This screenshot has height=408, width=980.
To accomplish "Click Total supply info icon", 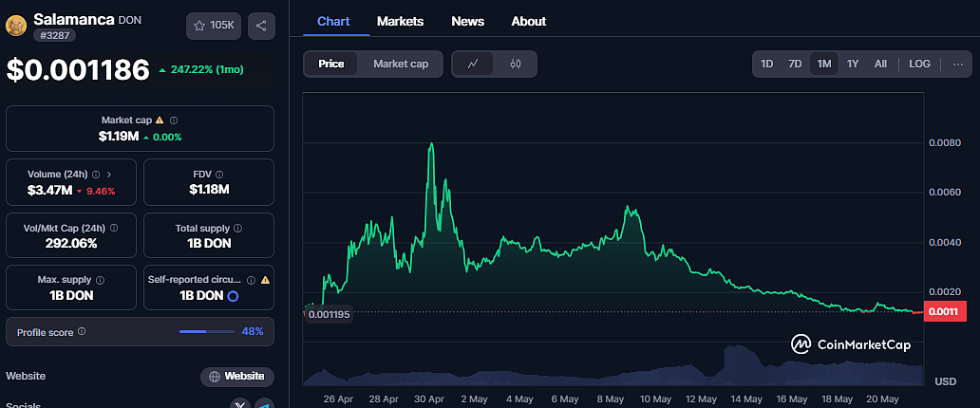I will pyautogui.click(x=238, y=228).
